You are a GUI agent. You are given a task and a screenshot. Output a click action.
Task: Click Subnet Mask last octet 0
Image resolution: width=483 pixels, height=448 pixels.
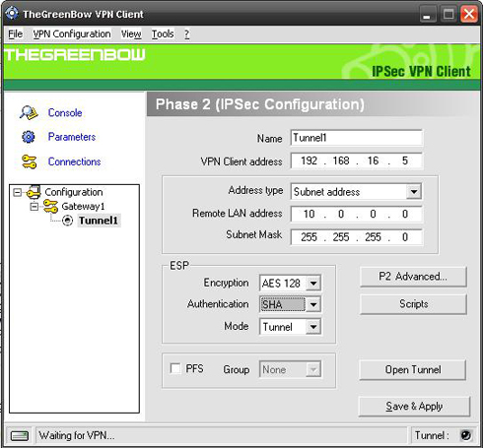point(405,237)
